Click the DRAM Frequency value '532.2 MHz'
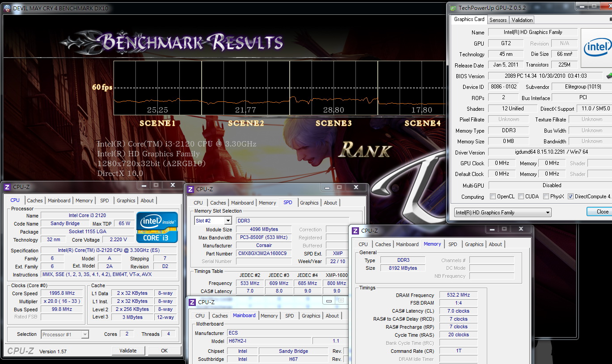 (x=459, y=295)
